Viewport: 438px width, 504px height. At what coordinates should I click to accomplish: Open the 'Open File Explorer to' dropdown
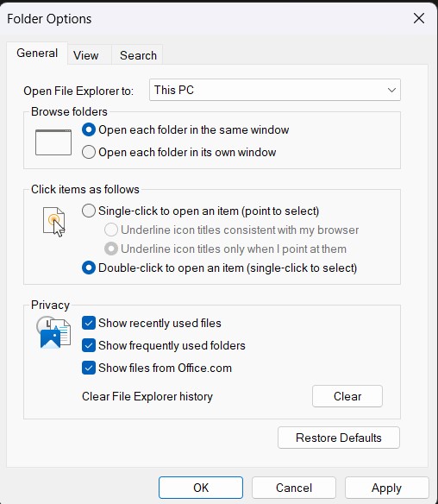(x=274, y=90)
